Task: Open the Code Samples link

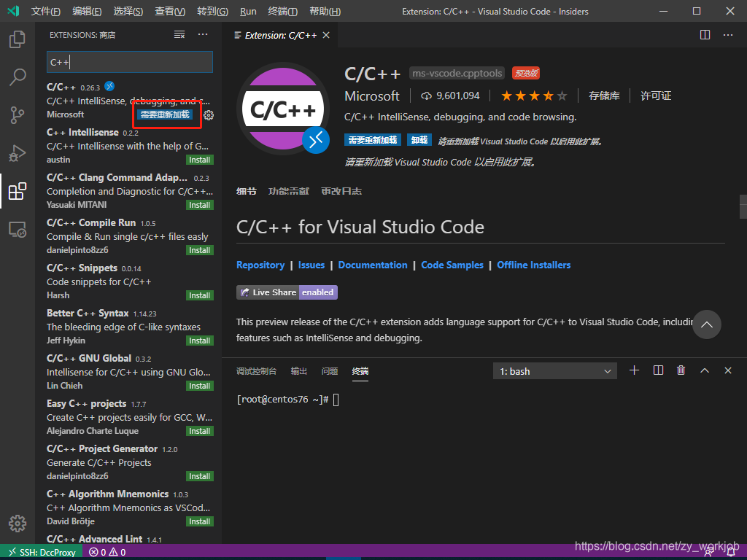Action: coord(452,265)
